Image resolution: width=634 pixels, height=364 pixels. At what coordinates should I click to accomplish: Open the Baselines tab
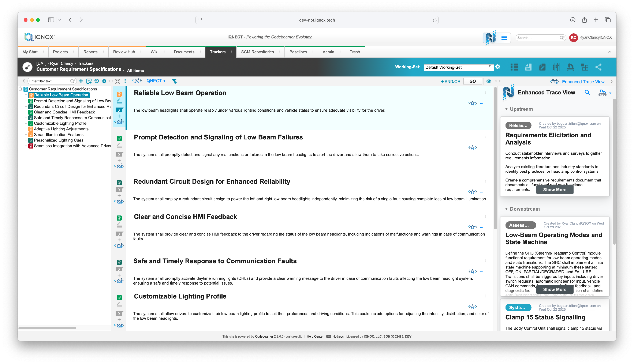pos(298,52)
